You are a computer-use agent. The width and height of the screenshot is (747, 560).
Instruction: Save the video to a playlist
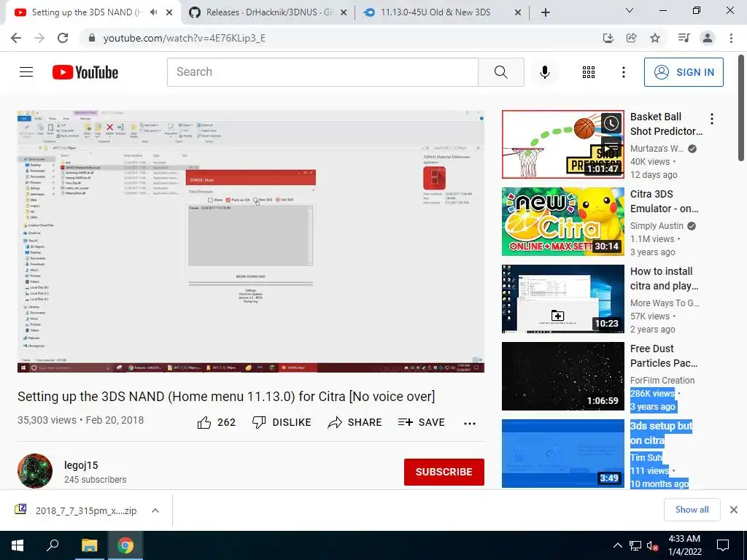[x=421, y=422]
